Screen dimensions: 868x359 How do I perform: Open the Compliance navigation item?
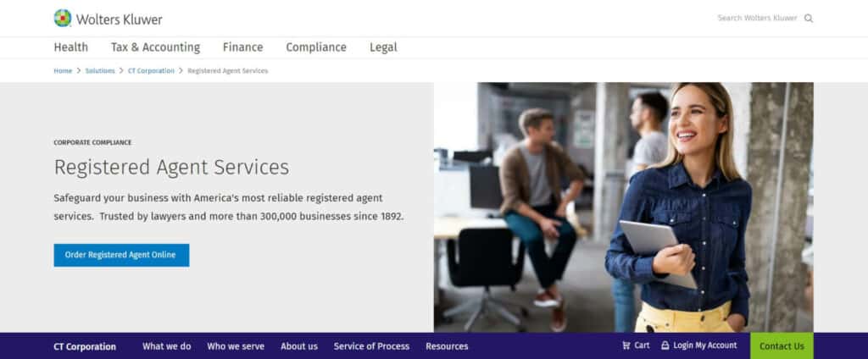pos(316,47)
